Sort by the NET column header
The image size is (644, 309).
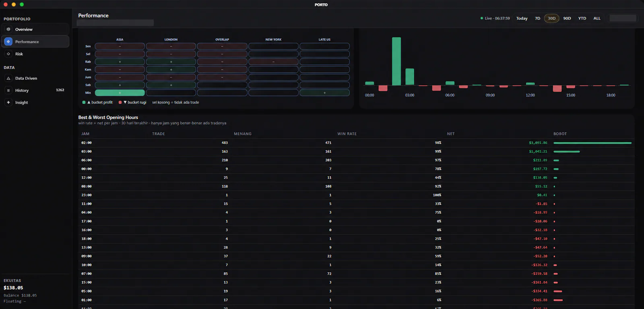pos(451,134)
